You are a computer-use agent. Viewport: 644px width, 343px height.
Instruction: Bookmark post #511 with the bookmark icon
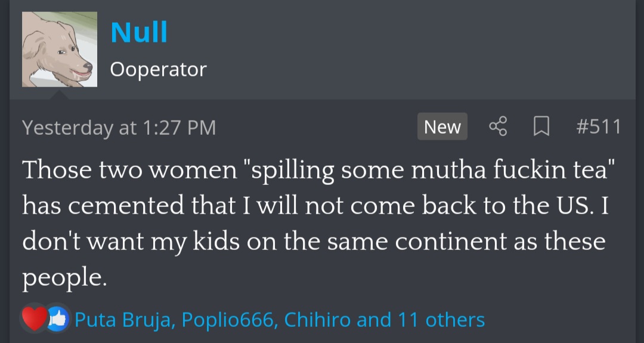coord(541,126)
